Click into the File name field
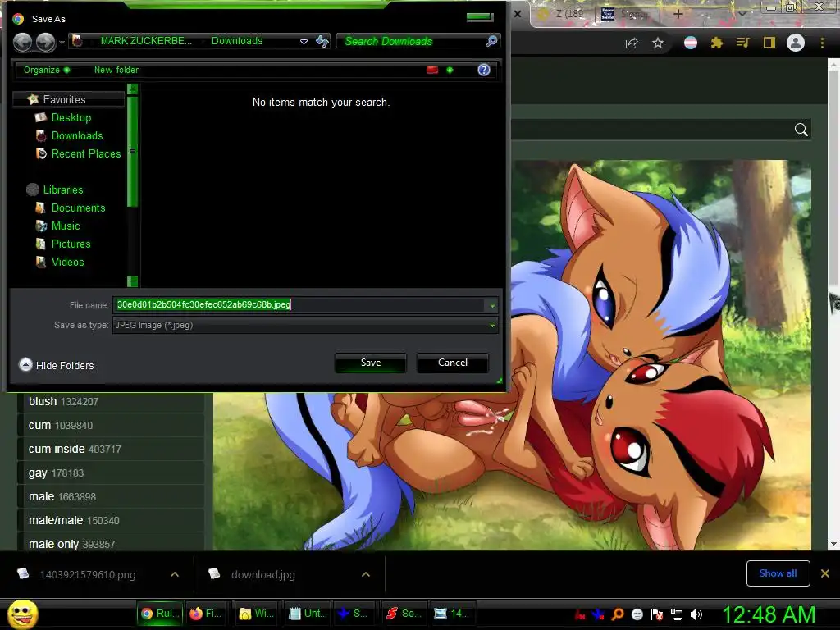840x630 pixels. coord(299,305)
